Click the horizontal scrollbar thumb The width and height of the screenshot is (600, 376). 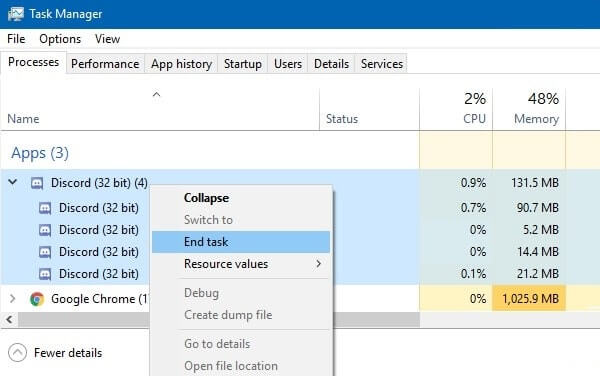click(218, 319)
